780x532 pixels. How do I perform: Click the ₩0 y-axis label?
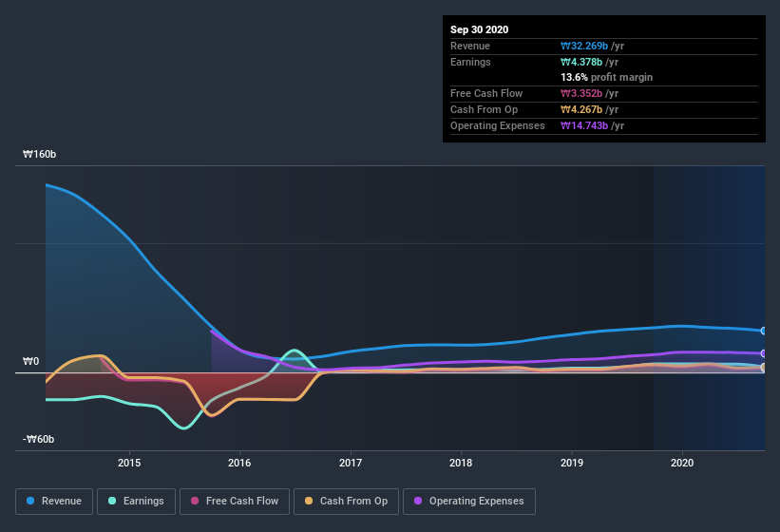point(30,361)
